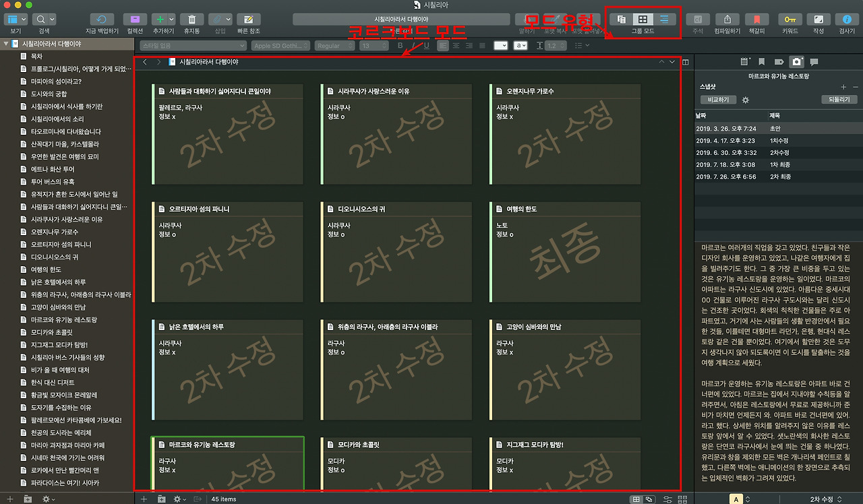Open the binder footer gear menu
This screenshot has width=863, height=504.
[x=49, y=499]
